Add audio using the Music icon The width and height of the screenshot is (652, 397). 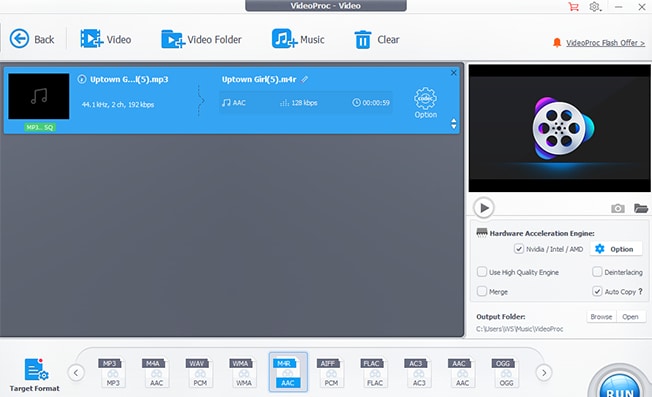point(284,39)
